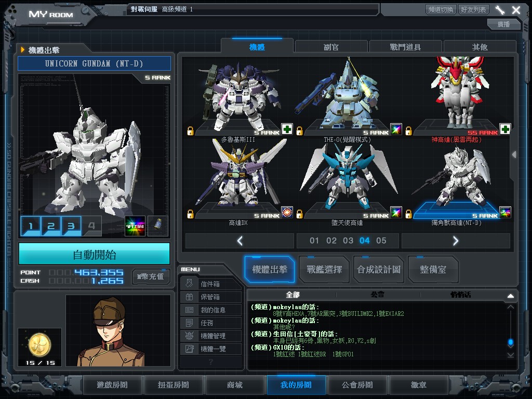Click 自動開始 auto start button
This screenshot has height=399, width=532.
click(95, 254)
